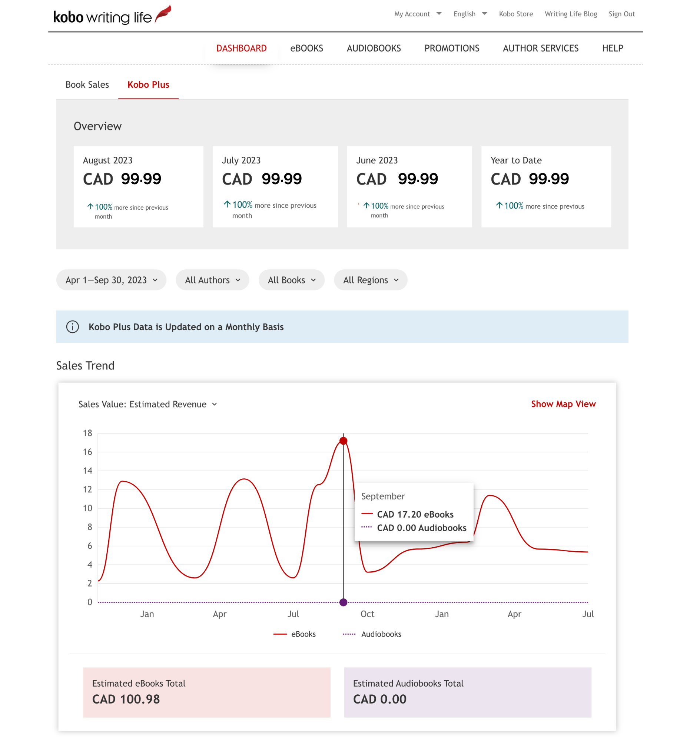The height and width of the screenshot is (741, 700).
Task: Expand the All Regions filter
Action: click(x=371, y=280)
